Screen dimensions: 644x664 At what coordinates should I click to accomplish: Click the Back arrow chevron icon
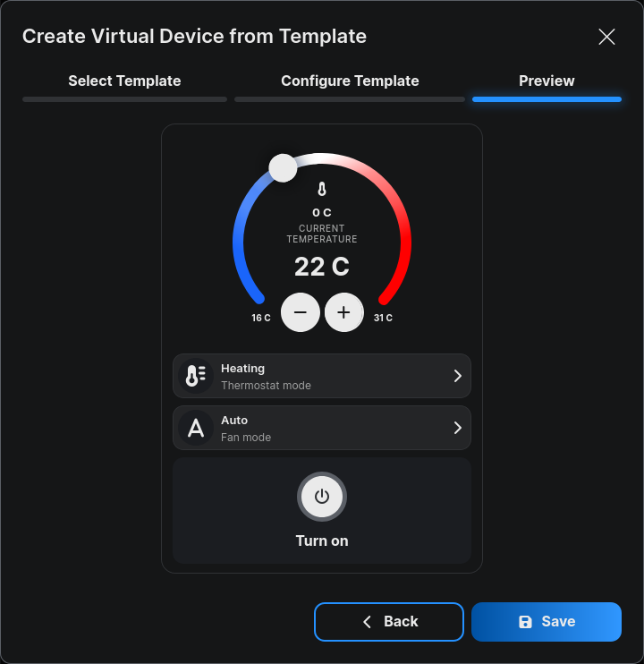pyautogui.click(x=368, y=622)
